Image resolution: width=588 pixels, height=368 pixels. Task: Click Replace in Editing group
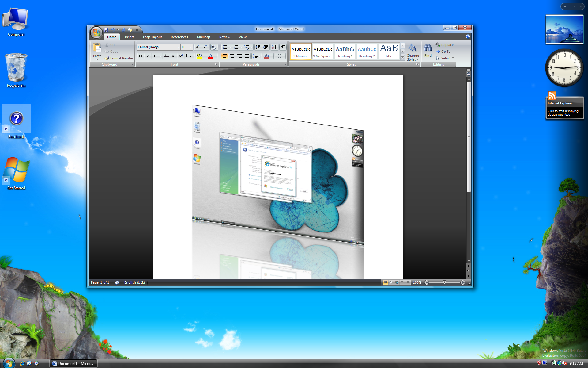tap(444, 45)
